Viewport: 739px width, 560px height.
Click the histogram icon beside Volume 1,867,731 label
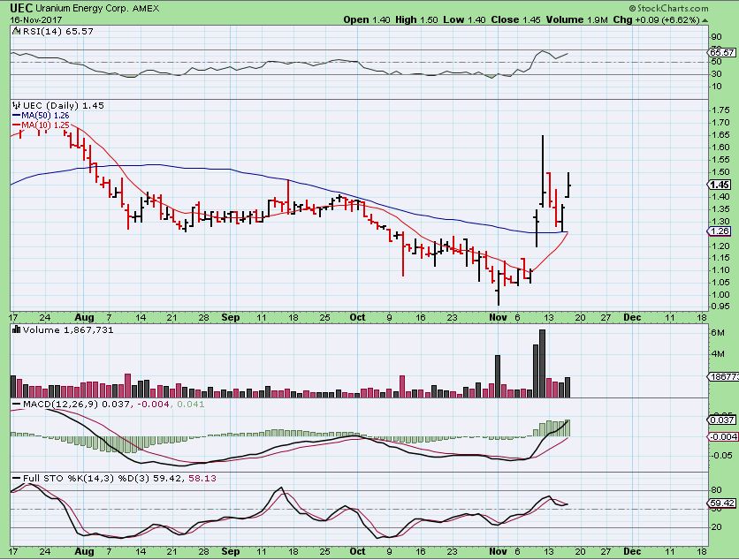pos(17,329)
